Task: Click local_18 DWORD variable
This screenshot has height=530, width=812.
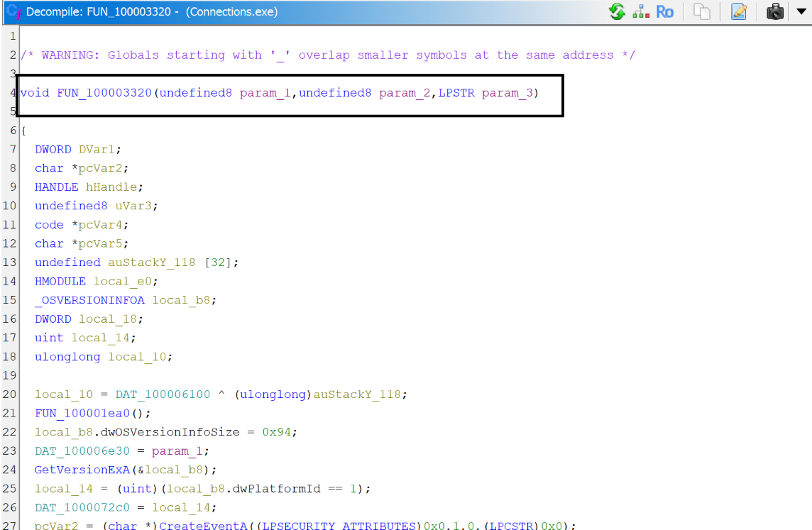Action: point(108,319)
